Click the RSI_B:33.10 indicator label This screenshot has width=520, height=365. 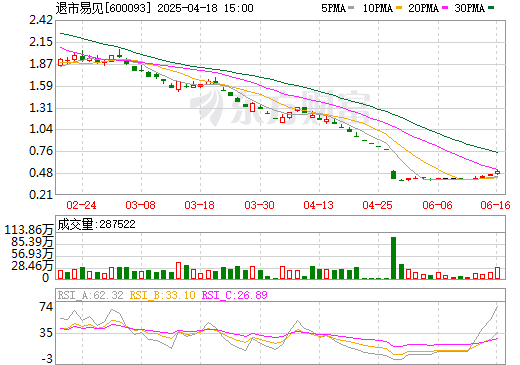(162, 295)
